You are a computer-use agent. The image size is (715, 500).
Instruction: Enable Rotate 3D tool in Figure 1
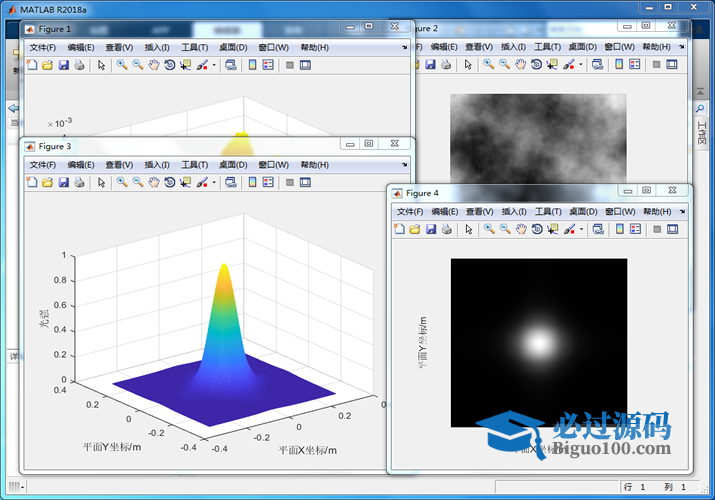pyautogui.click(x=170, y=65)
